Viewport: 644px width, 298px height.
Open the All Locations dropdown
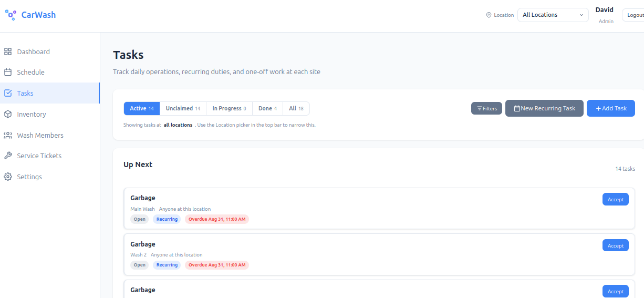pyautogui.click(x=553, y=15)
